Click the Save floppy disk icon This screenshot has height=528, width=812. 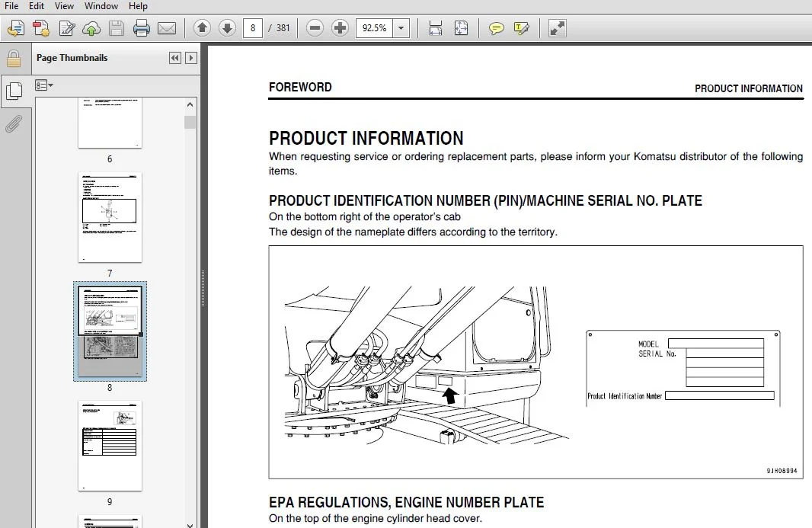pos(117,28)
